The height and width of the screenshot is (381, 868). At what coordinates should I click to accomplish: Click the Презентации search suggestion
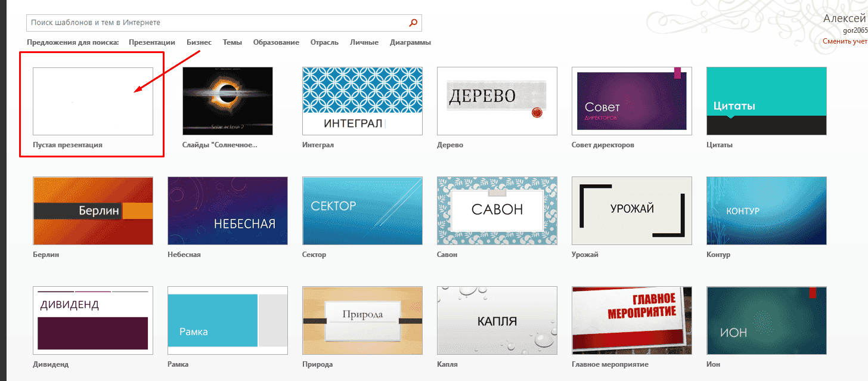[151, 42]
